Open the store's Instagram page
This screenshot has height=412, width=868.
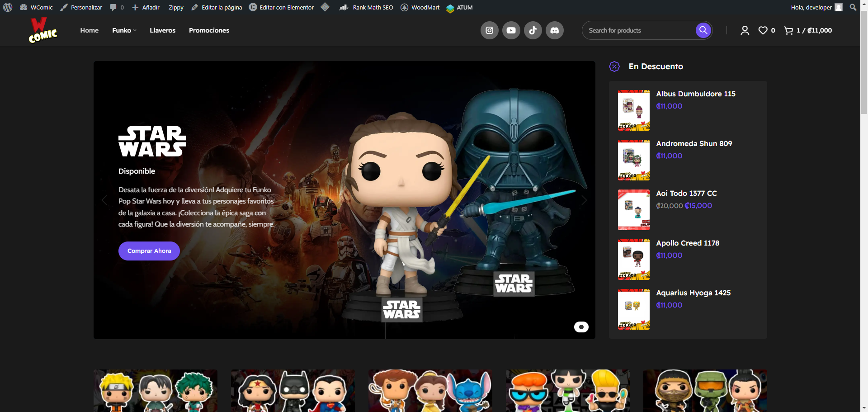pyautogui.click(x=489, y=30)
